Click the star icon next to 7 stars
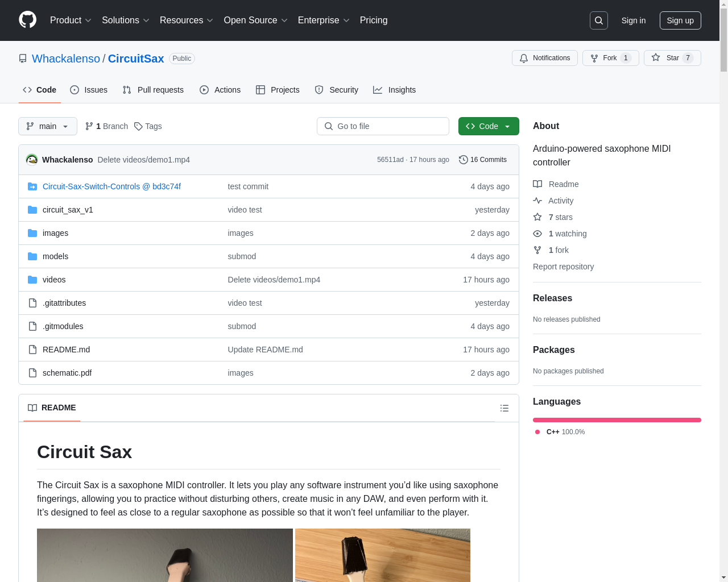728x582 pixels. tap(537, 217)
